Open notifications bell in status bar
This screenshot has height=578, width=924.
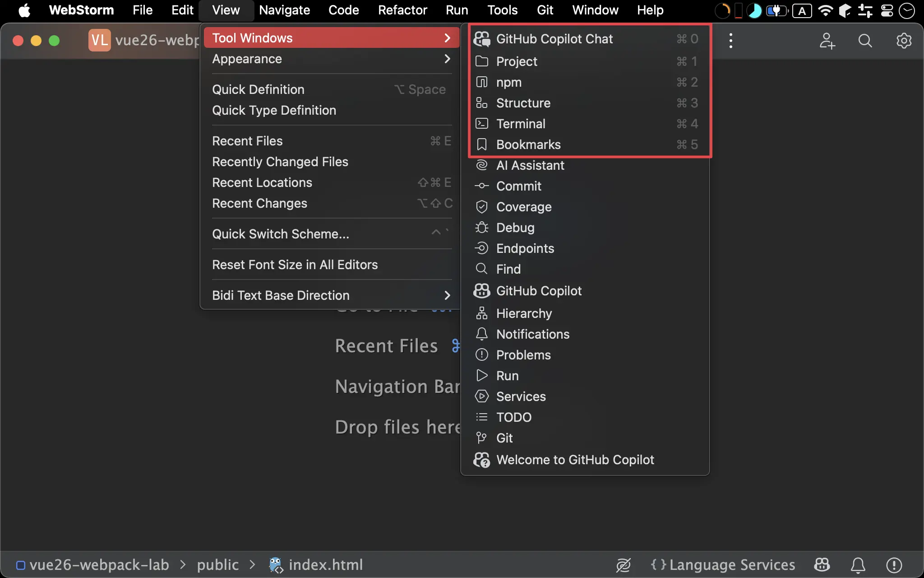point(858,565)
